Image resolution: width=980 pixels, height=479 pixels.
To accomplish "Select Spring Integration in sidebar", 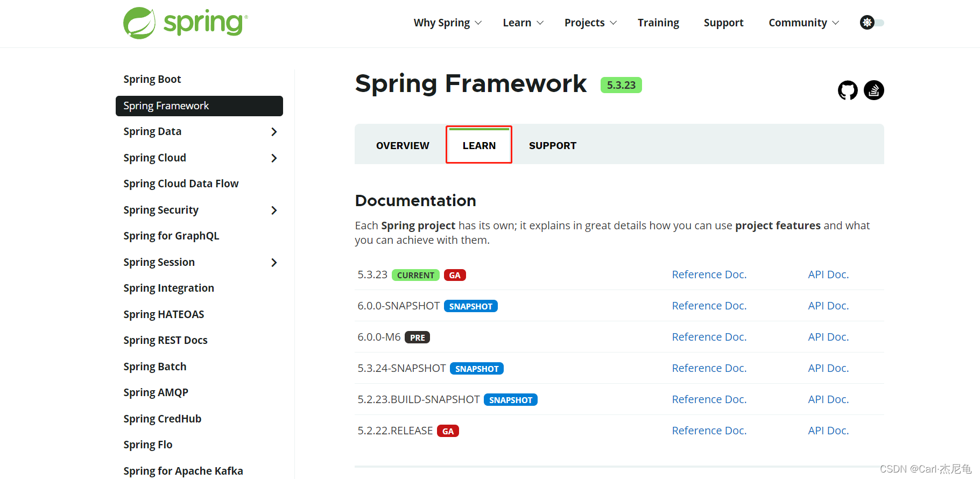I will [168, 288].
